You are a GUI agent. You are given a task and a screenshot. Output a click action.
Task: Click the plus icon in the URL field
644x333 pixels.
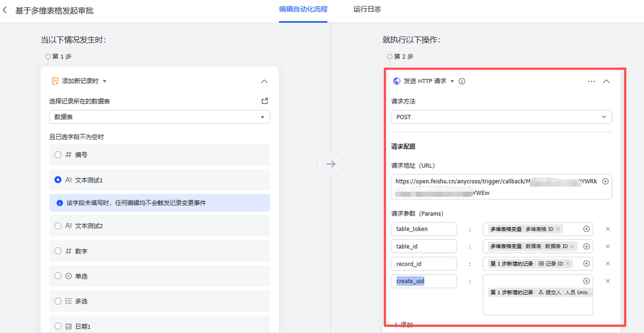click(605, 181)
